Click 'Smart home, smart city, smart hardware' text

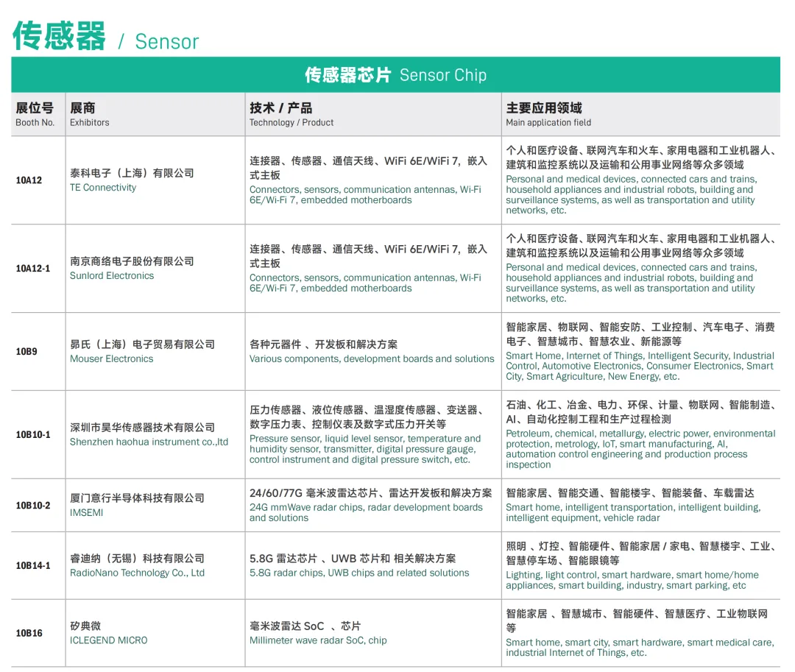click(640, 648)
